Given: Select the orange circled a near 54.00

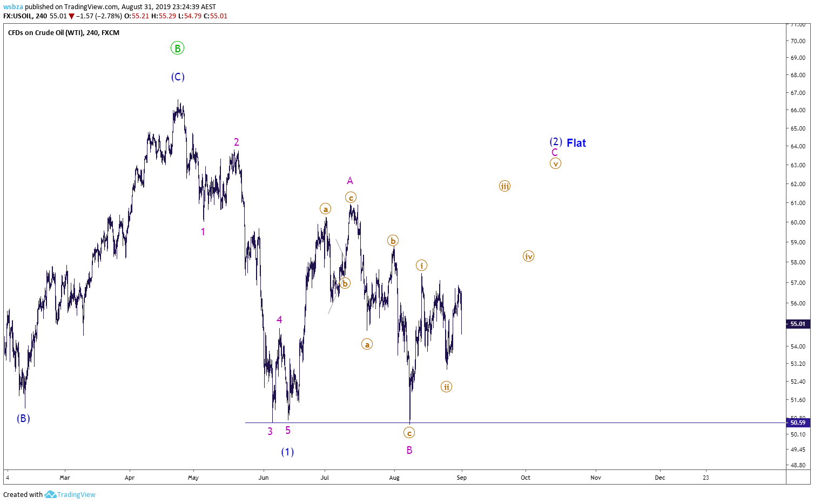Looking at the screenshot, I should (367, 344).
